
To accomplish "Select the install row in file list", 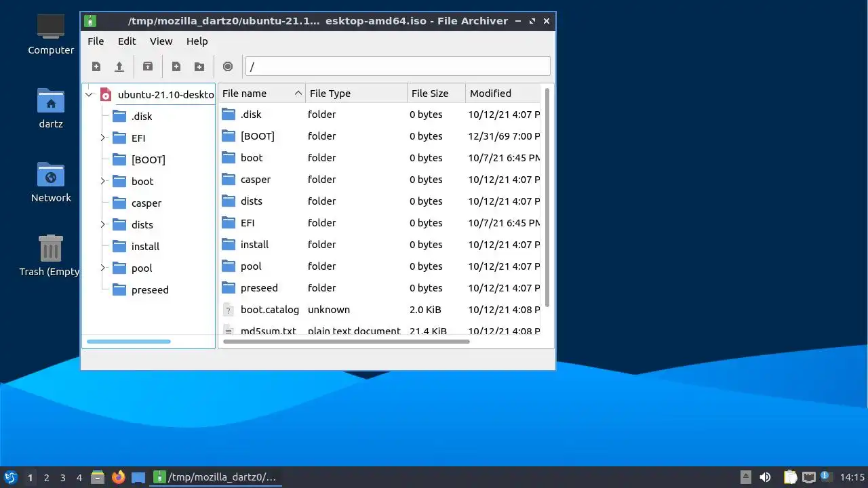I will coord(380,245).
